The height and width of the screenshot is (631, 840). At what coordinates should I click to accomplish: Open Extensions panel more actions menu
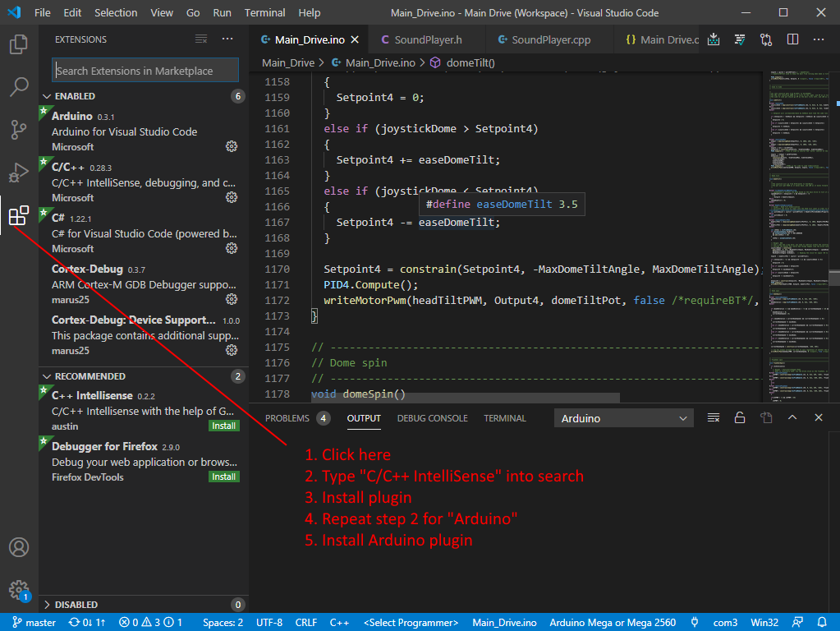(227, 39)
